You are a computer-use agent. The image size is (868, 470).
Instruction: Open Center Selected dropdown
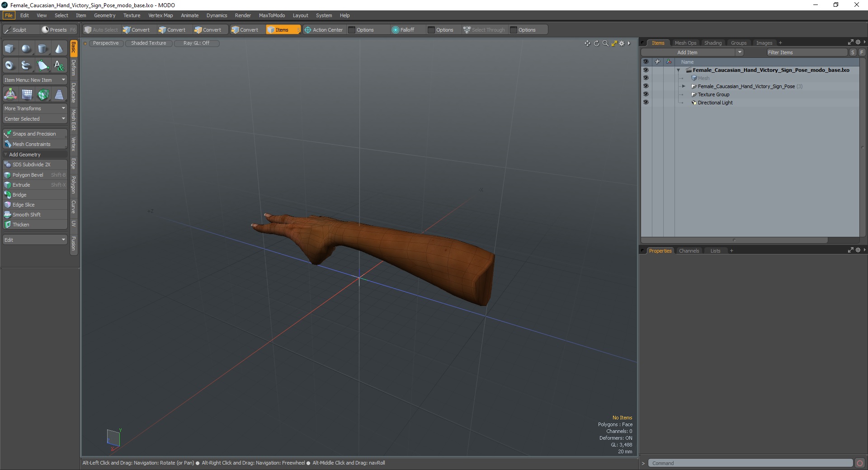tap(35, 119)
